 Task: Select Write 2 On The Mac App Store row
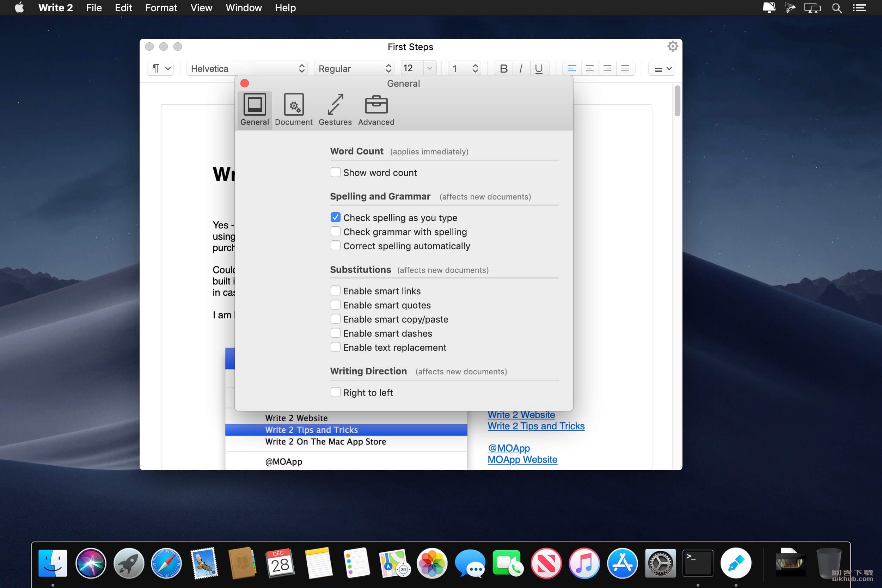(x=346, y=442)
